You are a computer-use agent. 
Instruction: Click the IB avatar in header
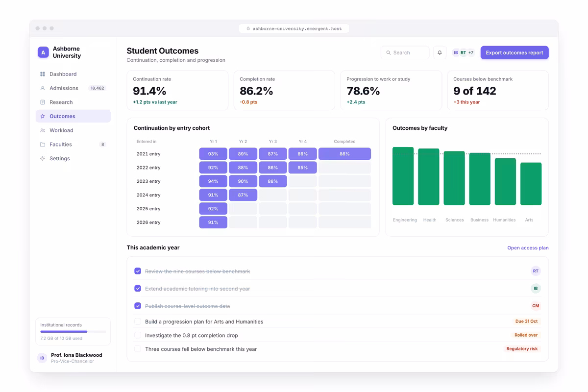456,52
